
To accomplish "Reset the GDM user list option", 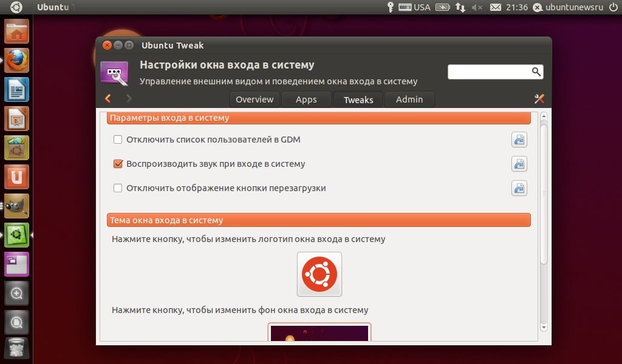I will [x=519, y=140].
